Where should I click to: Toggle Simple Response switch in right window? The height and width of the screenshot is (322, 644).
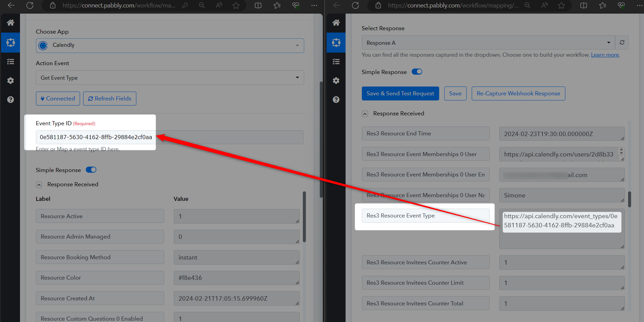point(417,72)
